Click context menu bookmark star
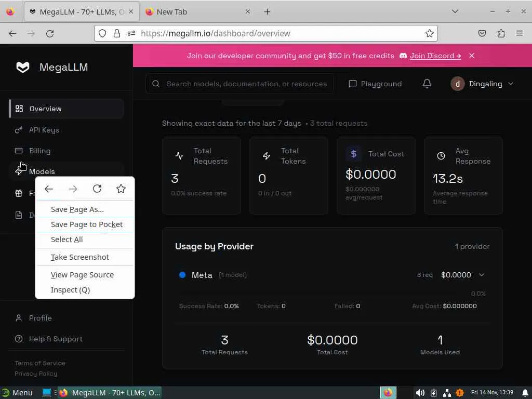Screen dimensions: 532x399 (x=121, y=189)
